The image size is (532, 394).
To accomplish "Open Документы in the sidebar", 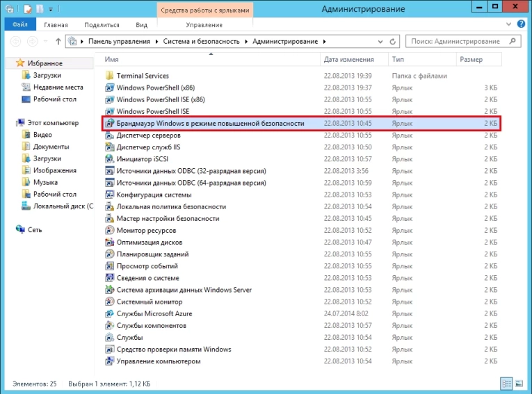I will coord(51,147).
